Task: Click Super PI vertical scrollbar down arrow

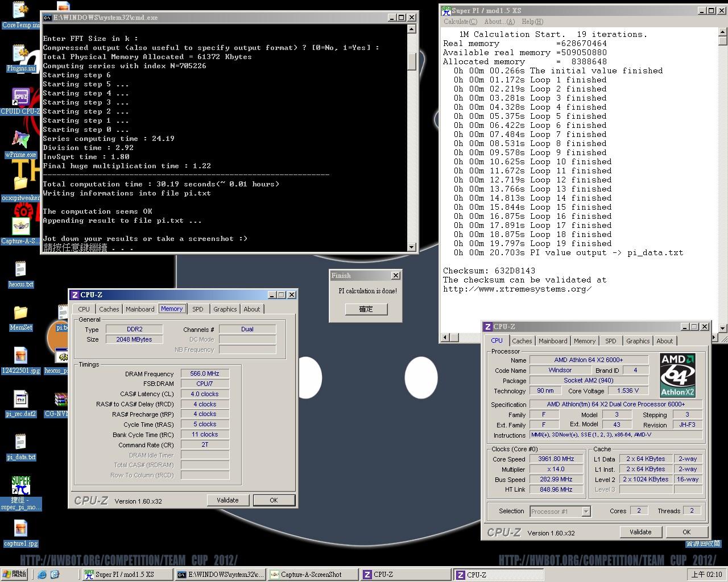Action: click(x=723, y=329)
